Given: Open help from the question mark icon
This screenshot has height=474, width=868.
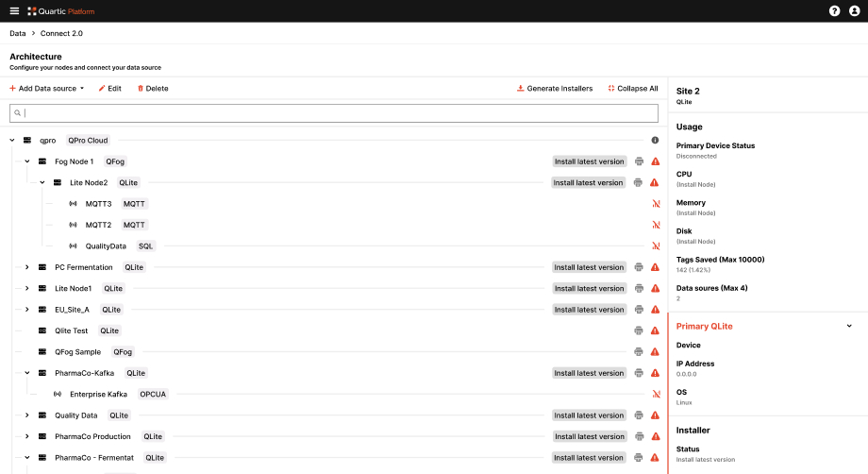Looking at the screenshot, I should tap(834, 11).
